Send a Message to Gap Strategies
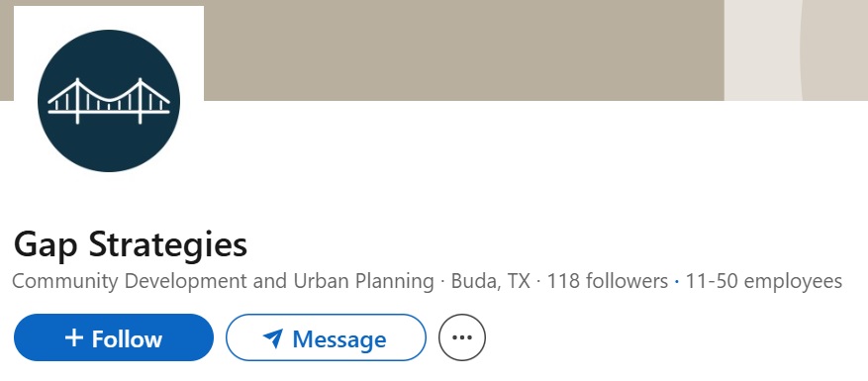The image size is (868, 381). click(x=326, y=337)
